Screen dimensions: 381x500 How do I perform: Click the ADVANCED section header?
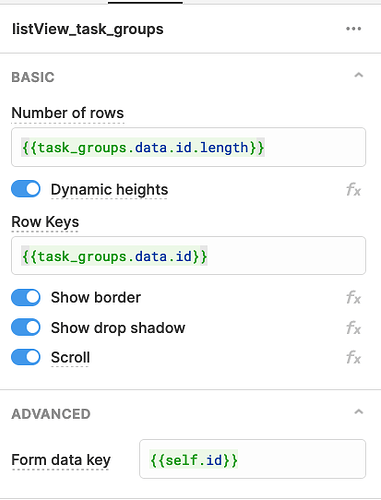tap(51, 414)
